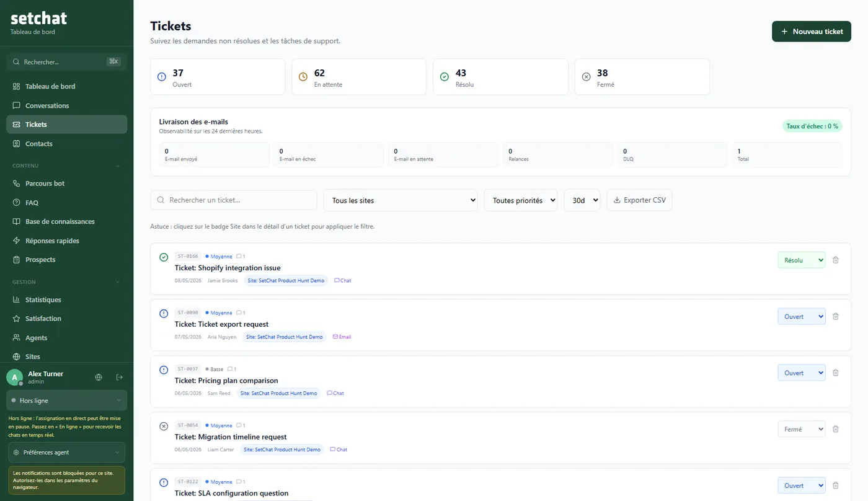Click the Résolu card checkmark icon
Screen dimensions: 868x501
[x=445, y=77]
